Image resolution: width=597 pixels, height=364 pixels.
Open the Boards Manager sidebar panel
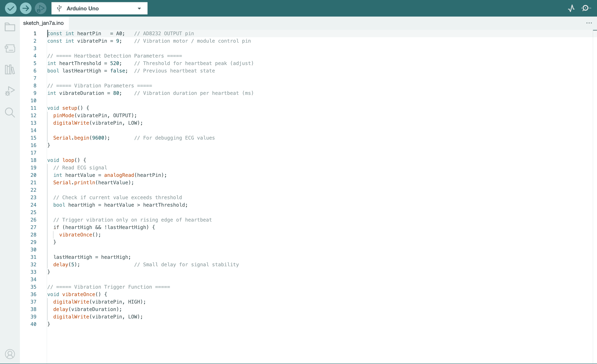click(10, 48)
